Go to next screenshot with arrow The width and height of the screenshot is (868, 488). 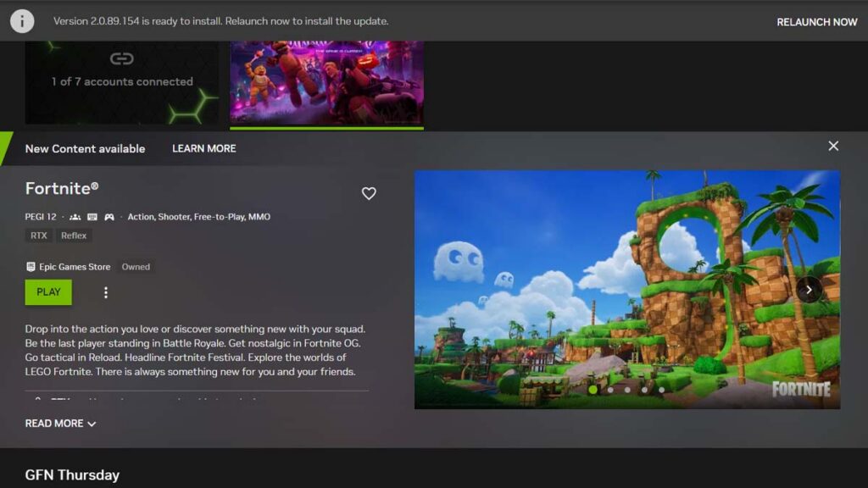click(809, 290)
